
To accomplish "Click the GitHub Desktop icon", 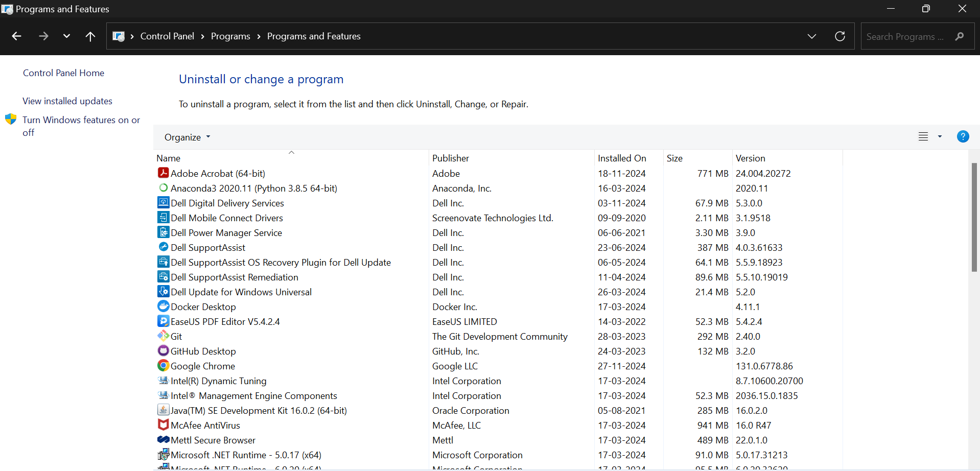I will coord(163,351).
